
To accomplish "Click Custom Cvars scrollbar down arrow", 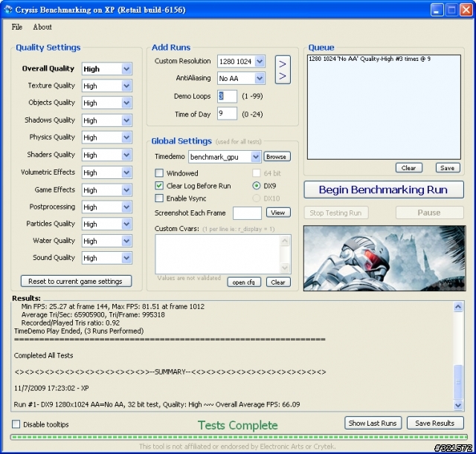I will pos(285,267).
